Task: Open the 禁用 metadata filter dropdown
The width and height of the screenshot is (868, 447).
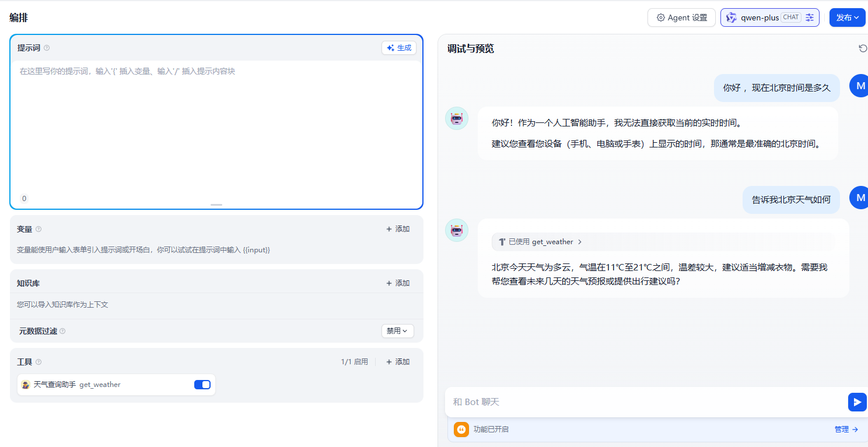Action: pos(397,331)
